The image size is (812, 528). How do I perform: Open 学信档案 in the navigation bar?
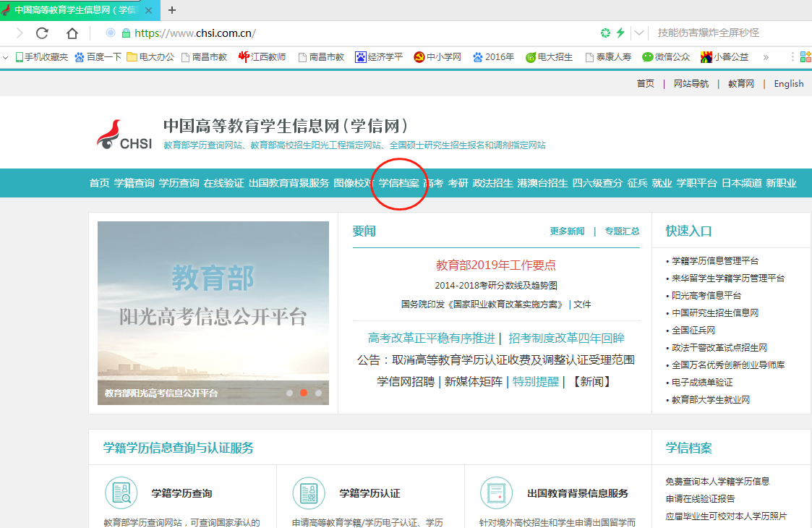398,183
